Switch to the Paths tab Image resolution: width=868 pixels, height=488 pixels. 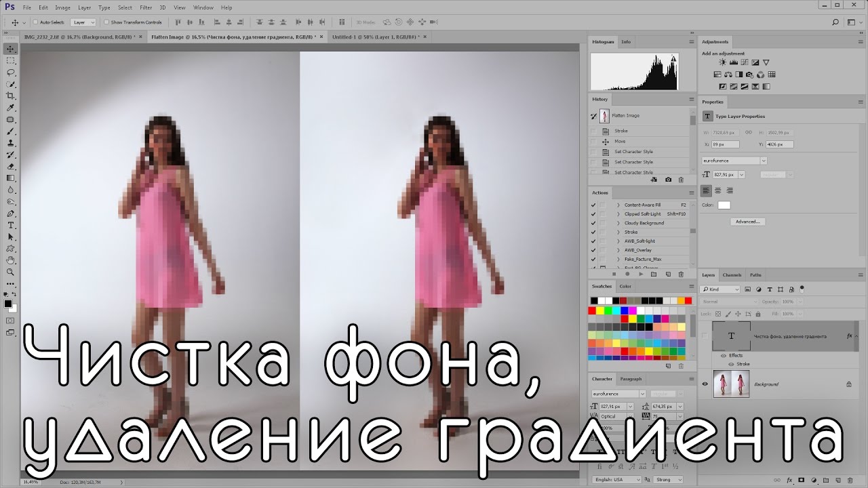point(755,275)
